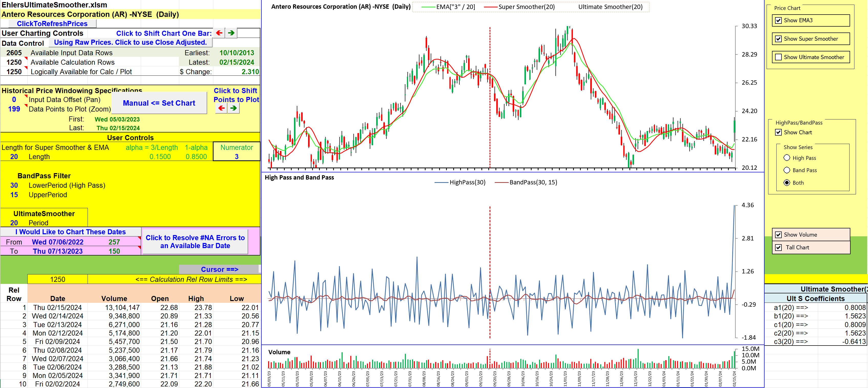Click red left arrow under Points to Plot
Screen dimensions: 868x388
pyautogui.click(x=221, y=108)
